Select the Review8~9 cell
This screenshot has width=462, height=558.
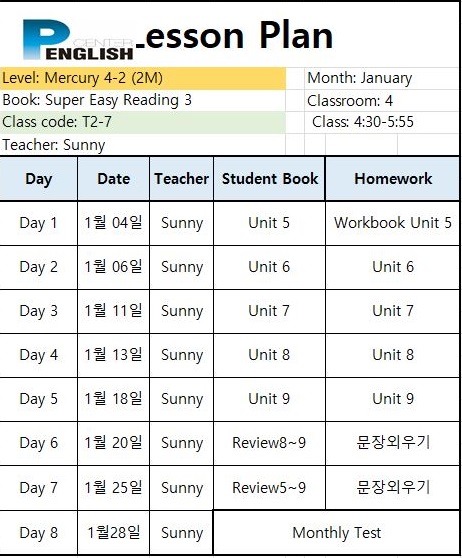pos(269,443)
